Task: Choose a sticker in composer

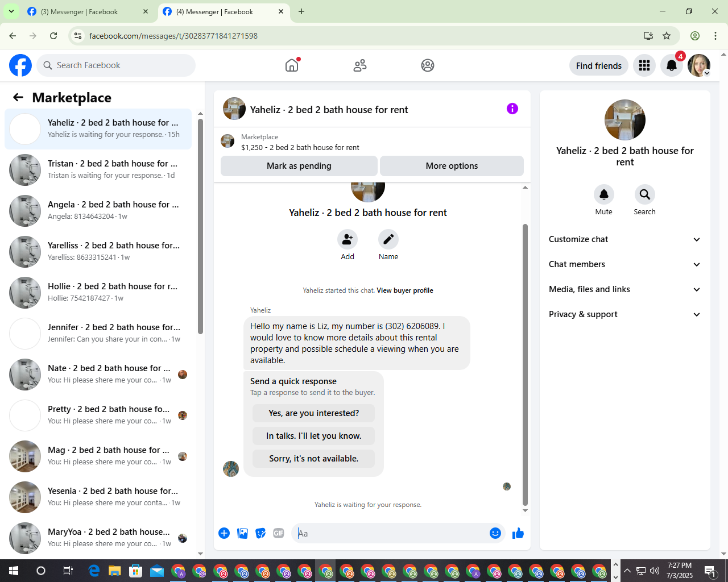Action: (x=260, y=533)
